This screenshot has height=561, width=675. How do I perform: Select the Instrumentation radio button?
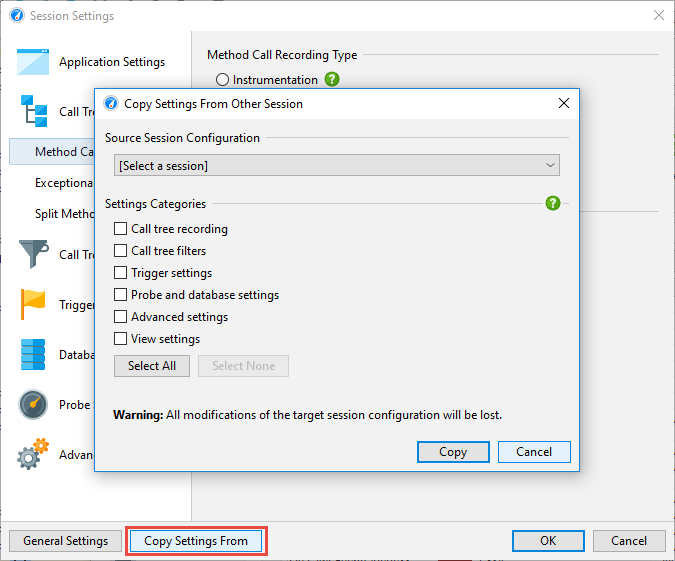pyautogui.click(x=223, y=80)
